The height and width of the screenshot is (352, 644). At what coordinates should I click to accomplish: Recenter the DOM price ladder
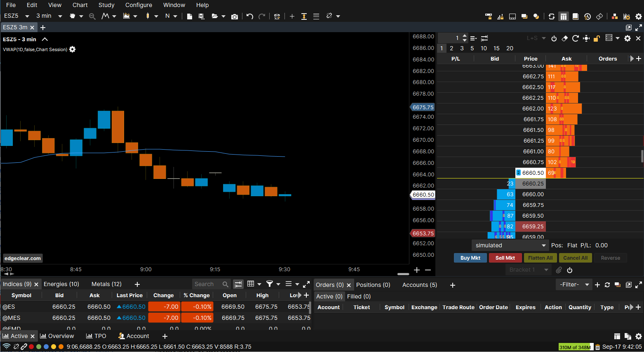(x=586, y=38)
